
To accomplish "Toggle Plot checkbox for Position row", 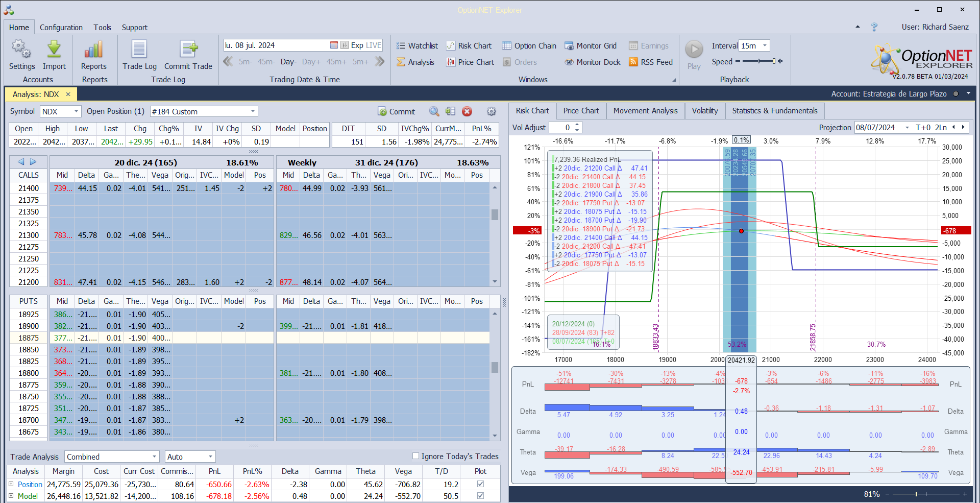I will point(480,484).
